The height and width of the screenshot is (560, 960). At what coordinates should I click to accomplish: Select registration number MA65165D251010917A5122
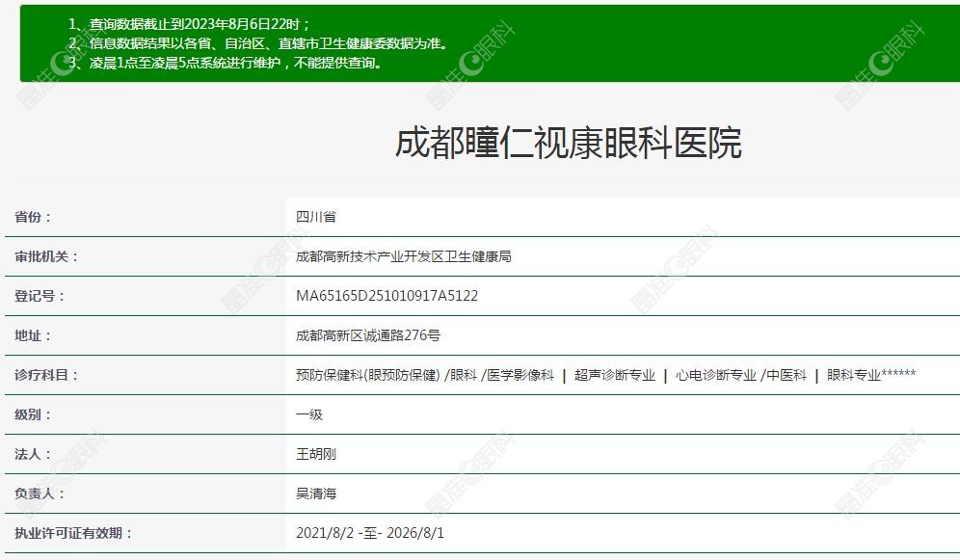tap(387, 296)
